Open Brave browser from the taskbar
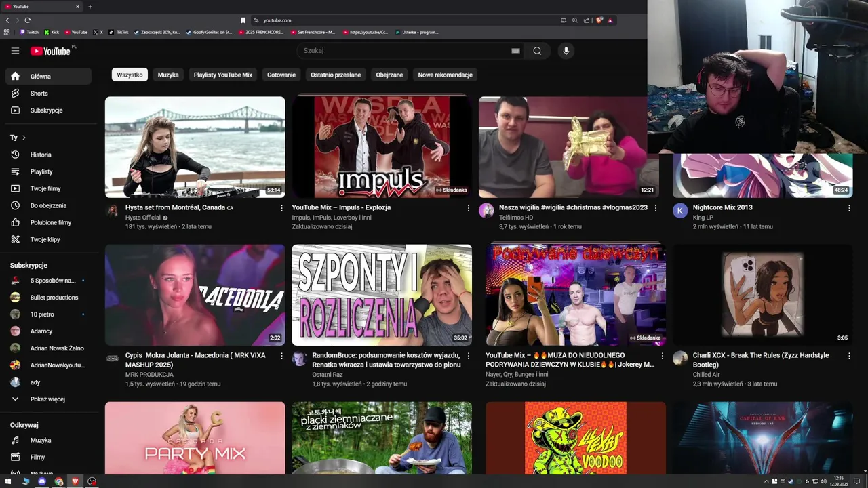Viewport: 868px width, 488px height. tap(75, 481)
